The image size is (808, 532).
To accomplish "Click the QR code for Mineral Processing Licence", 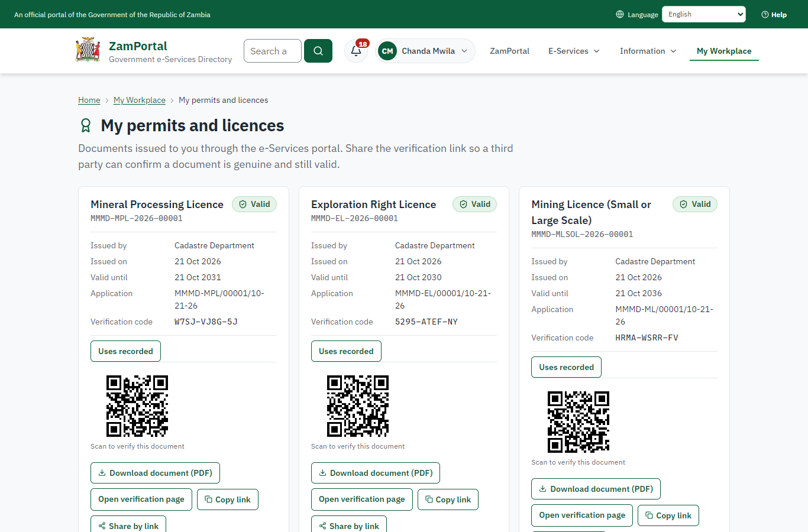I will click(137, 406).
